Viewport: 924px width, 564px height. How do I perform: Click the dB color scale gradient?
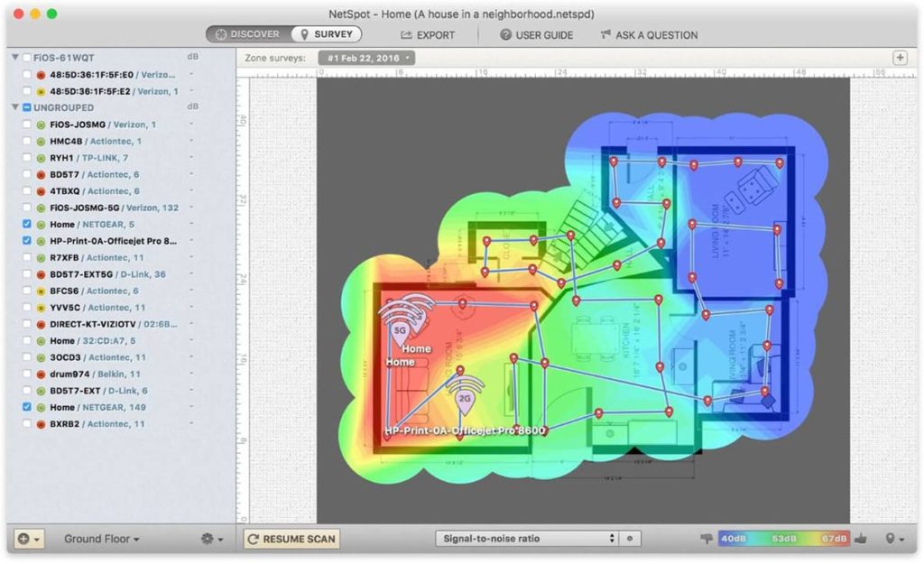pos(783,538)
